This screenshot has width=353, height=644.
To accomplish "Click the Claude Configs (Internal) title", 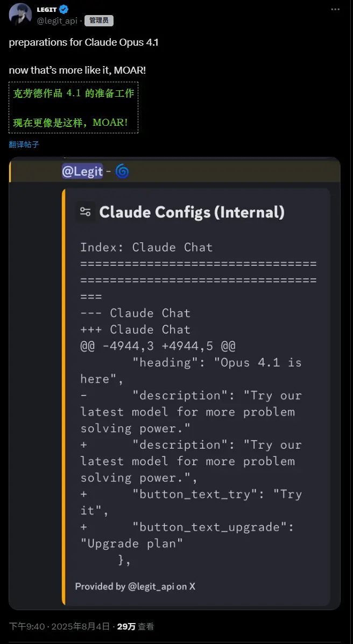I will (192, 212).
